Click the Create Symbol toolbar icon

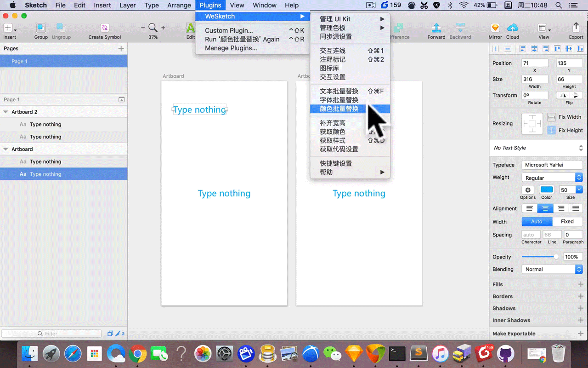105,28
